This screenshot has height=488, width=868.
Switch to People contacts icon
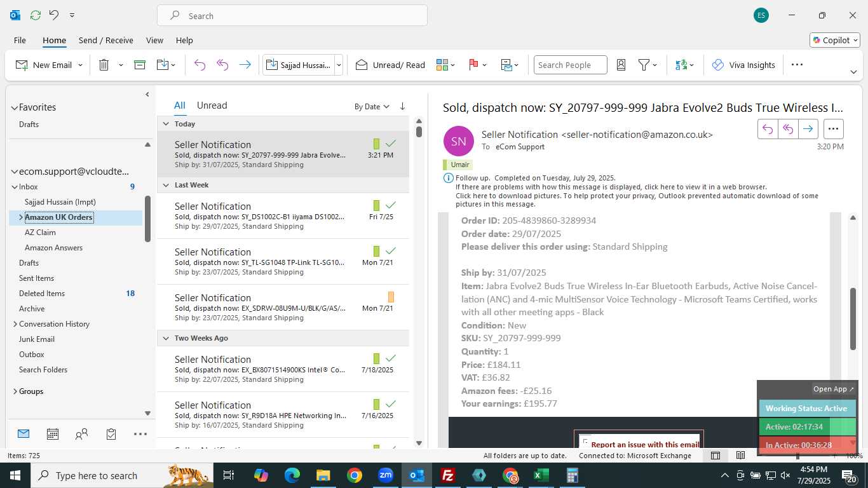[81, 434]
